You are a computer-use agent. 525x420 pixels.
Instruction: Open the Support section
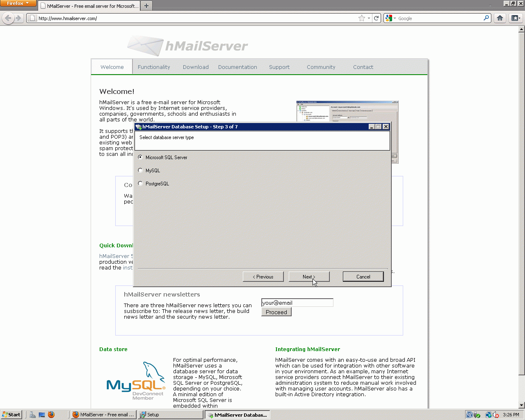pos(279,67)
